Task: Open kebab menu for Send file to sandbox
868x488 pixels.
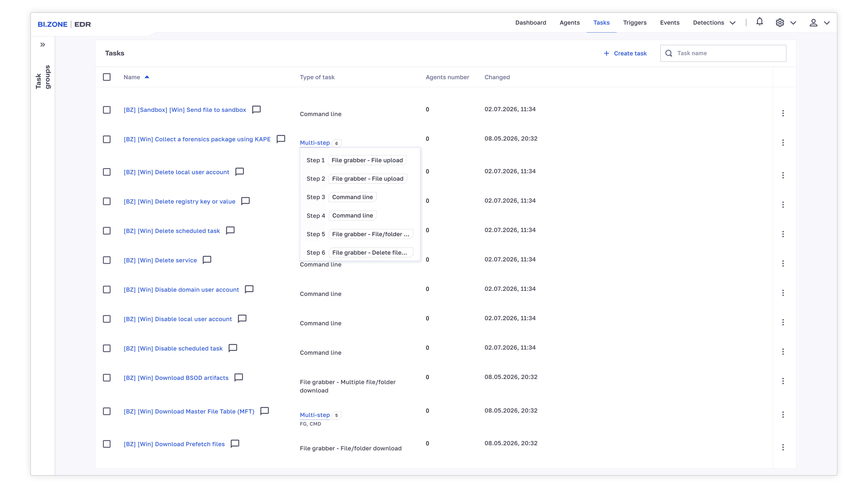Action: pyautogui.click(x=783, y=113)
